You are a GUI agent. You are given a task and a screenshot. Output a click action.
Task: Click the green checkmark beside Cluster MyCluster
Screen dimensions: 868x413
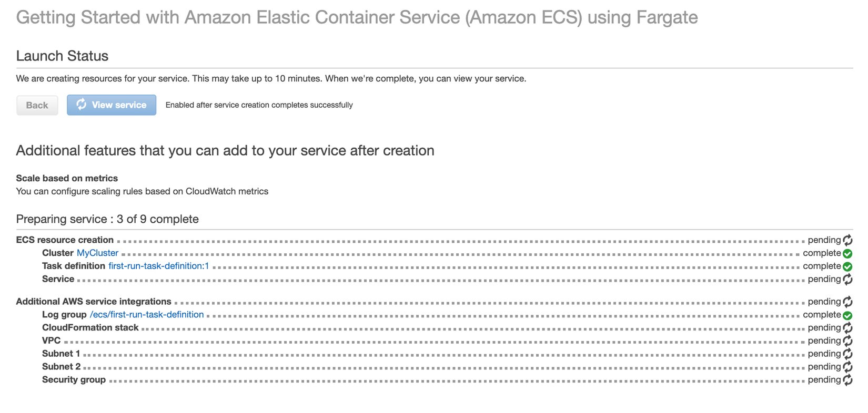pos(847,253)
